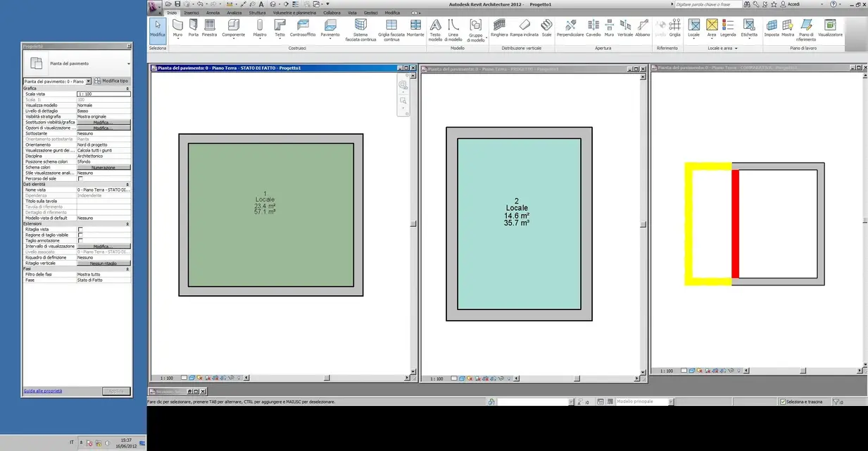This screenshot has height=451, width=868.
Task: Enable Taglio annotazione checkbox
Action: point(80,241)
